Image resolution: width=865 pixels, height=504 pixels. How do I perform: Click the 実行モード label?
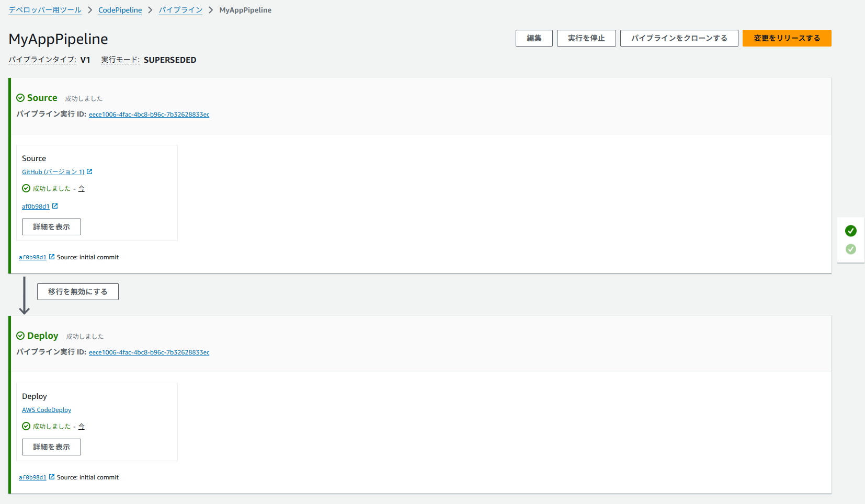click(120, 60)
